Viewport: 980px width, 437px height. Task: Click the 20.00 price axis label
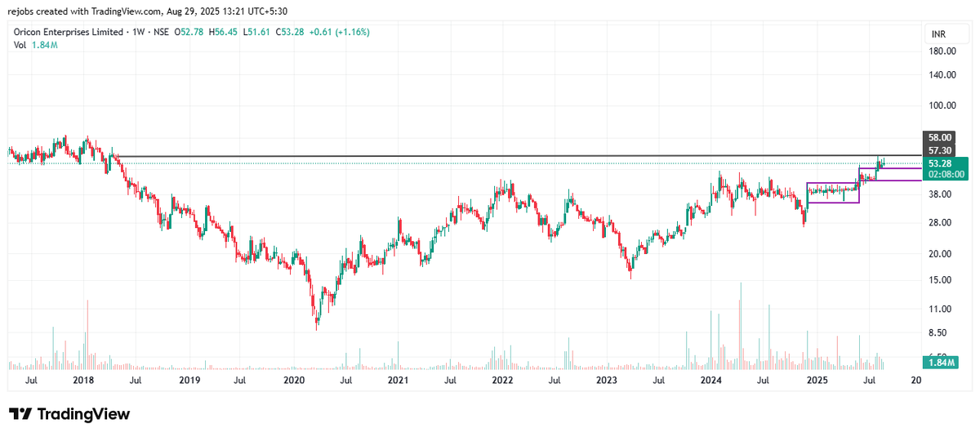[x=941, y=254]
